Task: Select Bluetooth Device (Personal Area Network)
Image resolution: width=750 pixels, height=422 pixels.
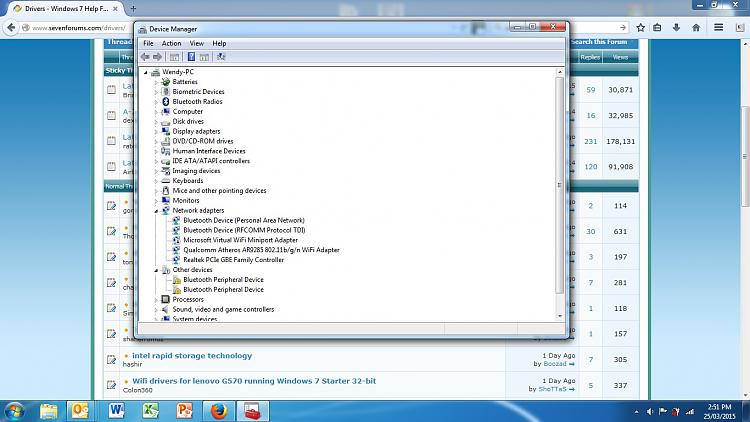Action: 243,220
